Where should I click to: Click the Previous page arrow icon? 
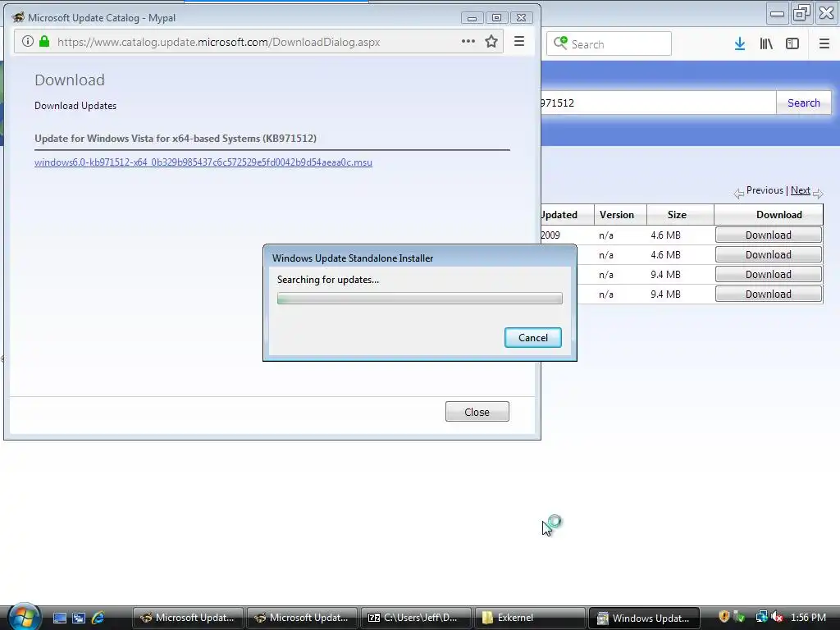pyautogui.click(x=739, y=194)
